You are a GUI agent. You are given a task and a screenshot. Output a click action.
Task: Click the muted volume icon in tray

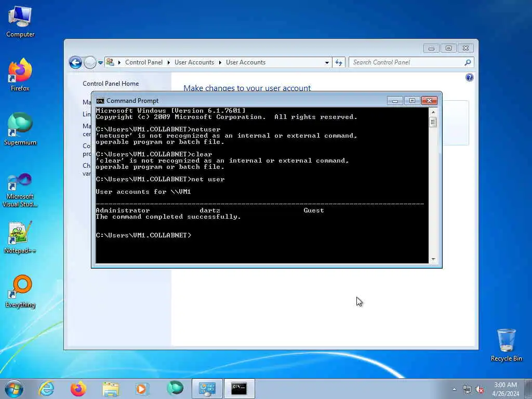tap(480, 390)
